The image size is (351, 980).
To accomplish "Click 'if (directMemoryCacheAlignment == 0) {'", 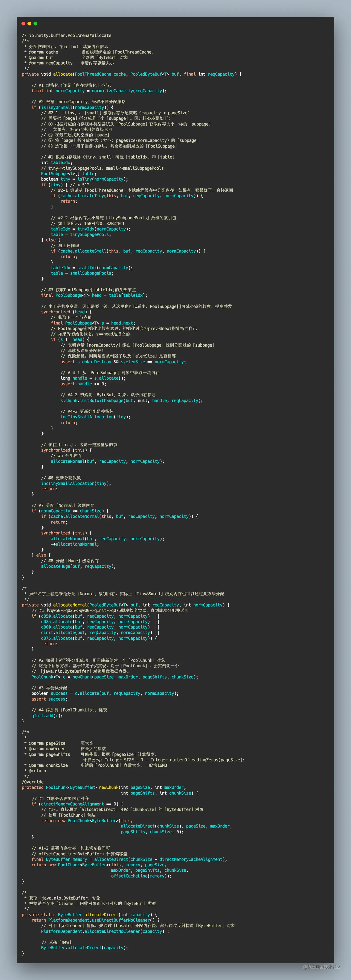I will (78, 804).
